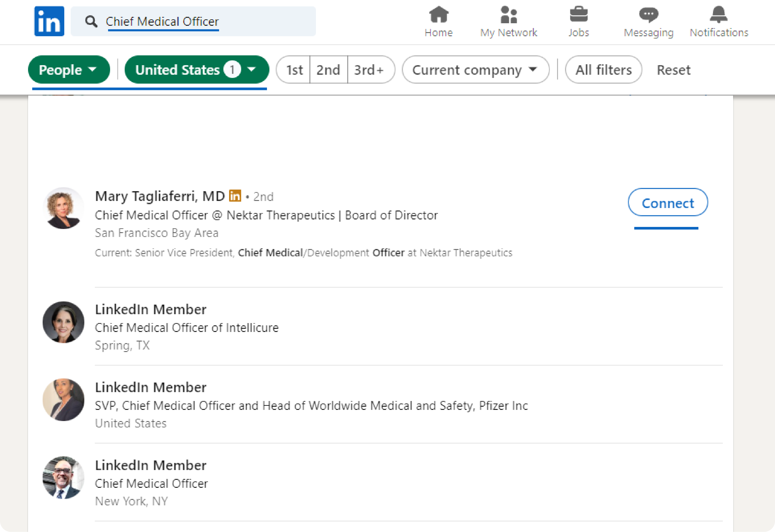Connect with Mary Tagliaferri
The height and width of the screenshot is (532, 775).
pyautogui.click(x=668, y=202)
